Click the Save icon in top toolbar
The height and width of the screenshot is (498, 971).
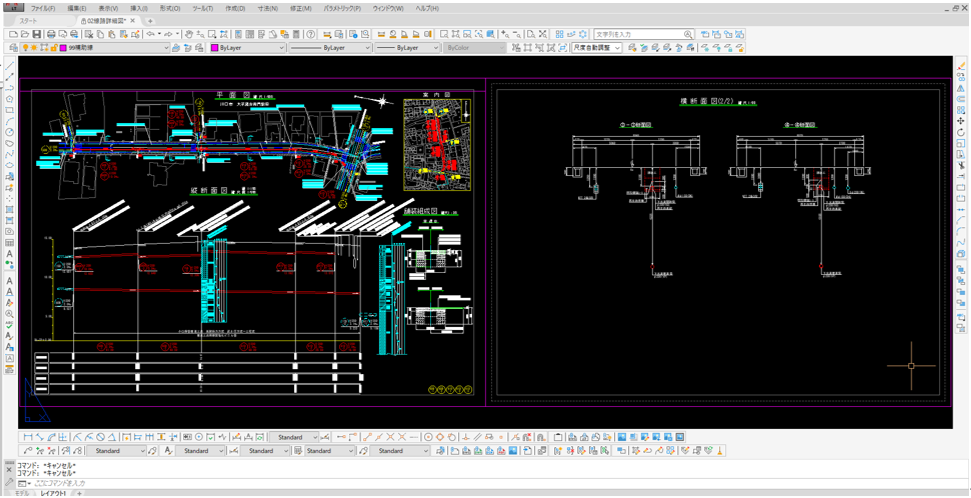37,34
